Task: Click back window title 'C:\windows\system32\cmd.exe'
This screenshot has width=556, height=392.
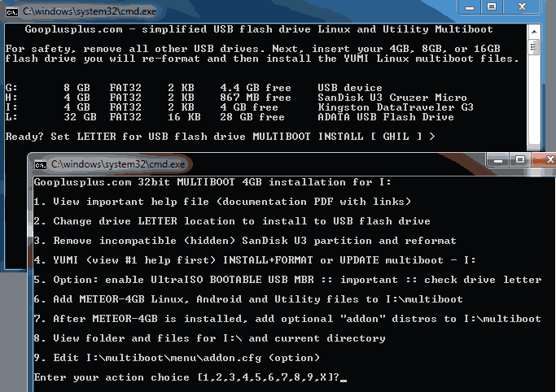Action: point(90,11)
